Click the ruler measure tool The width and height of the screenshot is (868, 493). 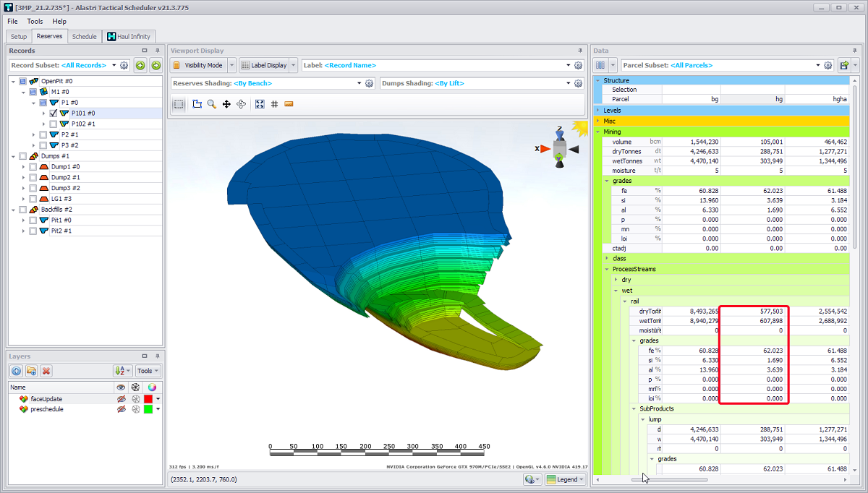[x=289, y=104]
